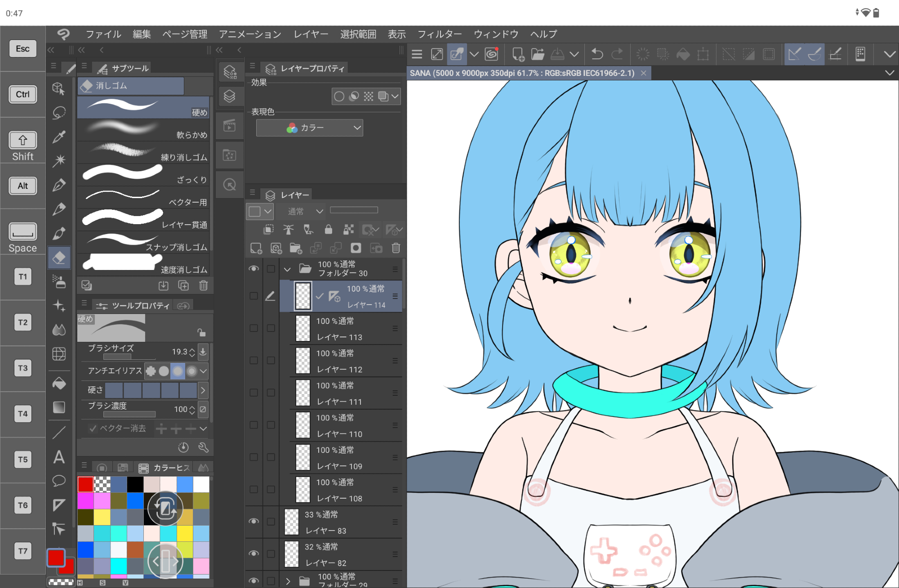The width and height of the screenshot is (899, 588).
Task: Select the Text tool
Action: point(59,457)
